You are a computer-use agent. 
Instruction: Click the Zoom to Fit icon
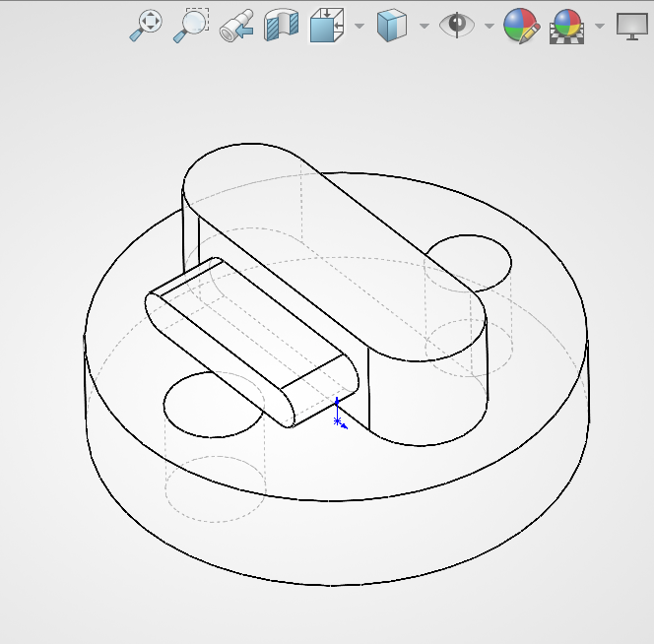tap(146, 26)
